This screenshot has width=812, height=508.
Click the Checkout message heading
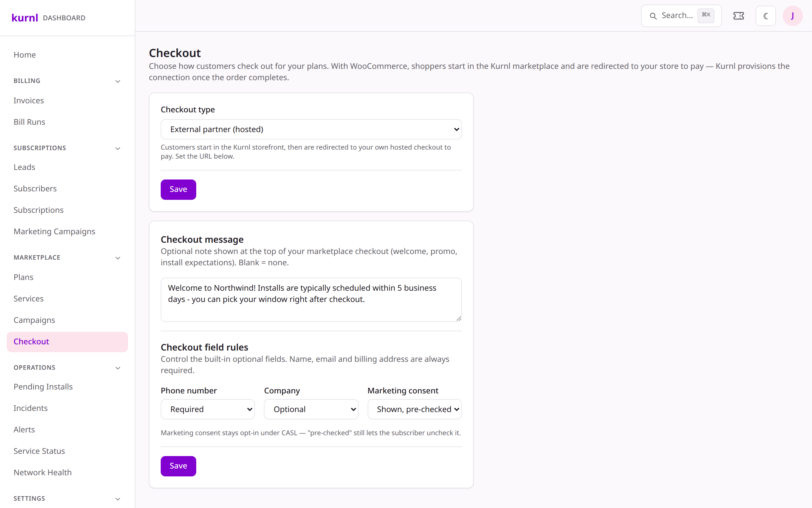point(202,240)
